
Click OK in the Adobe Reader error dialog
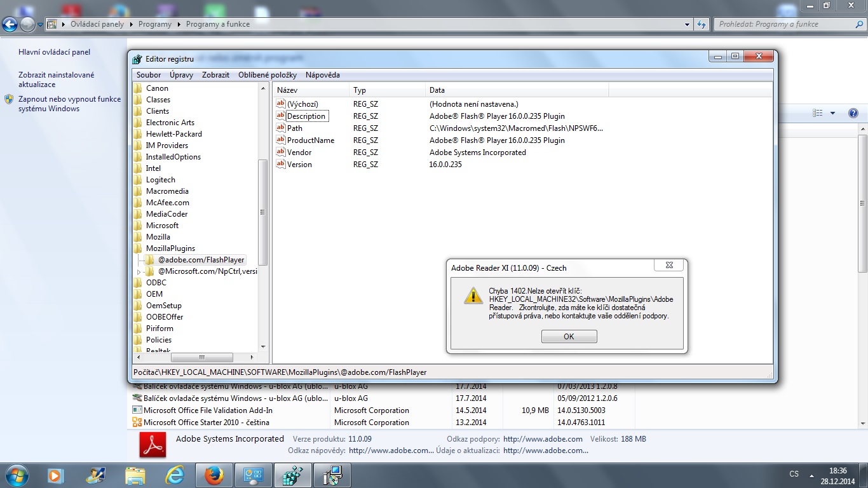coord(569,336)
